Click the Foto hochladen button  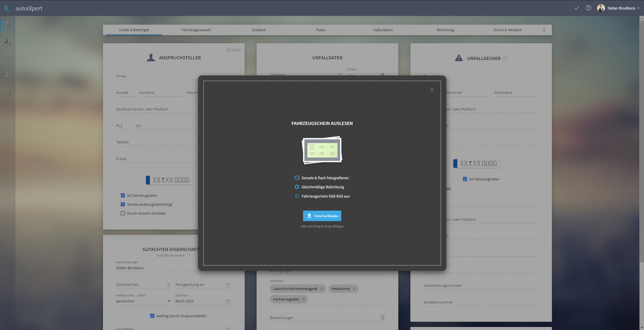322,216
